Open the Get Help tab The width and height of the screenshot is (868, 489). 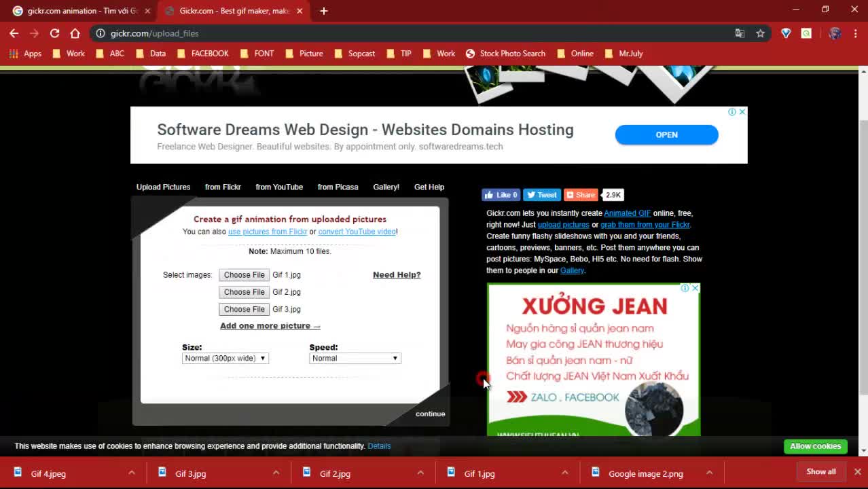pyautogui.click(x=429, y=187)
